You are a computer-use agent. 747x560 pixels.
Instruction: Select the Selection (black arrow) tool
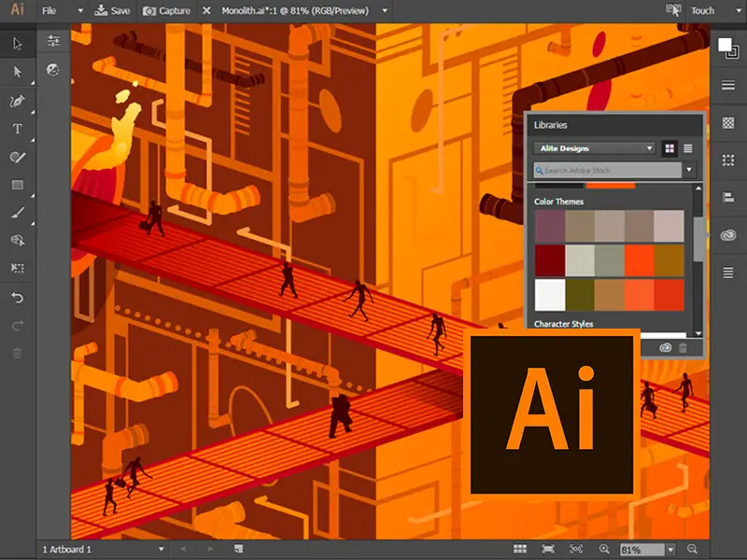[17, 43]
